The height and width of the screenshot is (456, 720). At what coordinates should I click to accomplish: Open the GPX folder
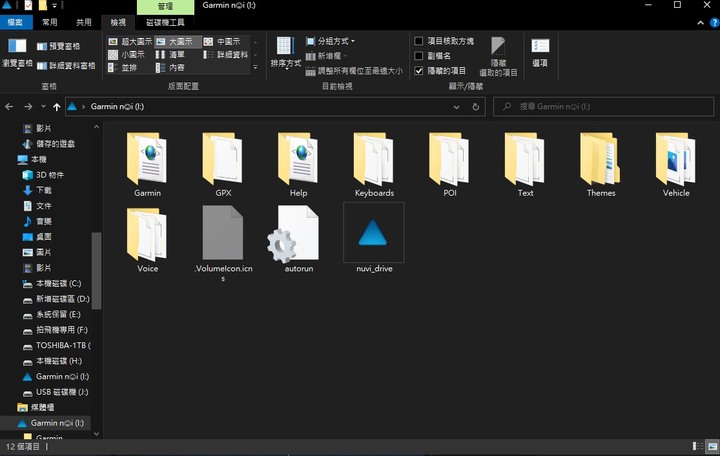pyautogui.click(x=223, y=164)
